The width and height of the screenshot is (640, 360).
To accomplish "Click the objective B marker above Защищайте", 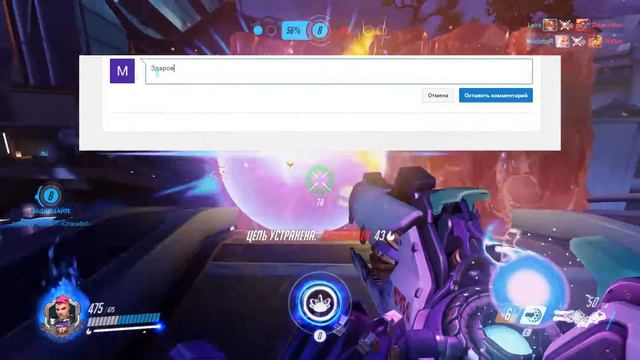I will coord(51,196).
